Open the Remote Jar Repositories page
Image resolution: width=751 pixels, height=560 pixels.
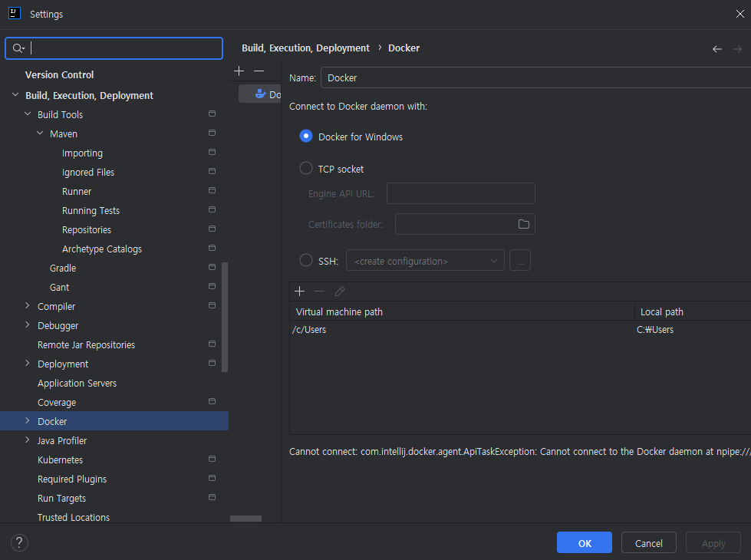pos(86,345)
